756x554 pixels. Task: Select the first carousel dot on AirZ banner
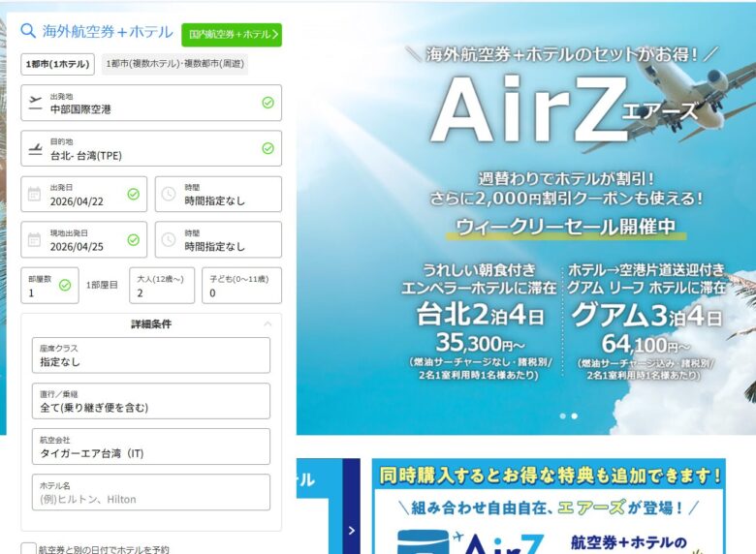[561, 415]
